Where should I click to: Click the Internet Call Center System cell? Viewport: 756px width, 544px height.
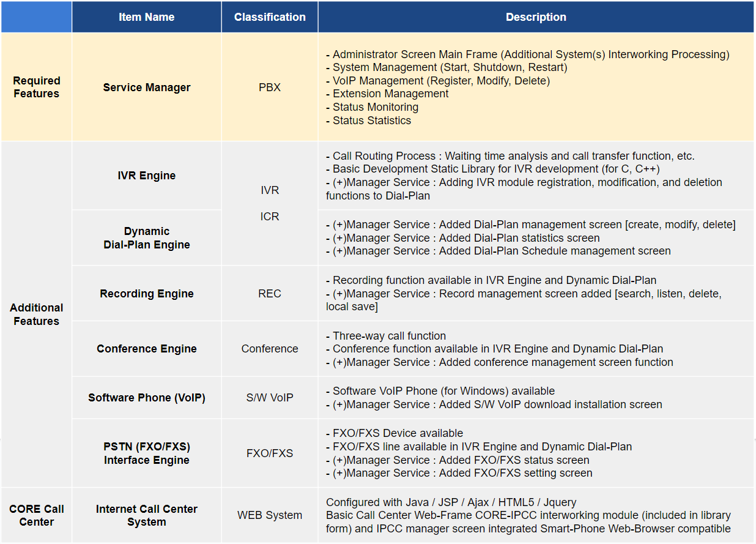146,515
